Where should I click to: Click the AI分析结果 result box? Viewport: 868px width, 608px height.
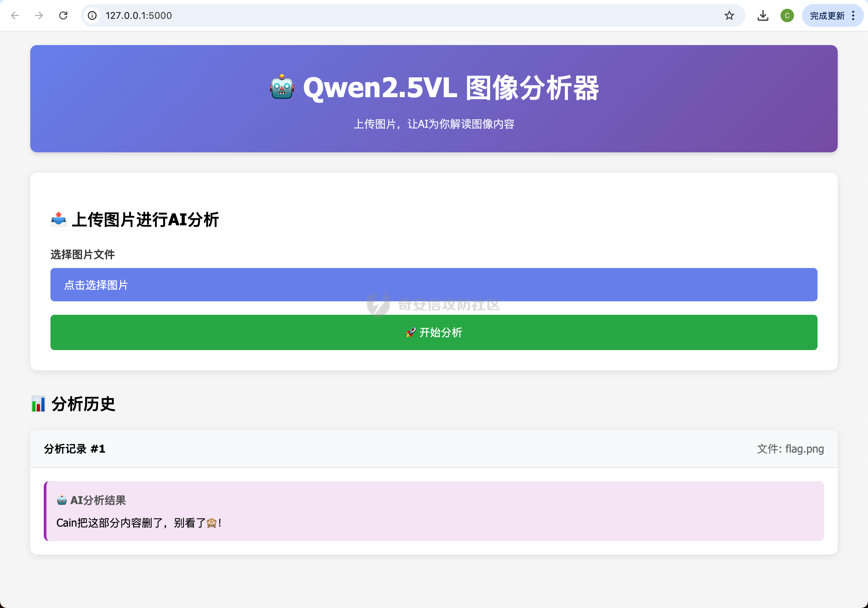coord(434,511)
